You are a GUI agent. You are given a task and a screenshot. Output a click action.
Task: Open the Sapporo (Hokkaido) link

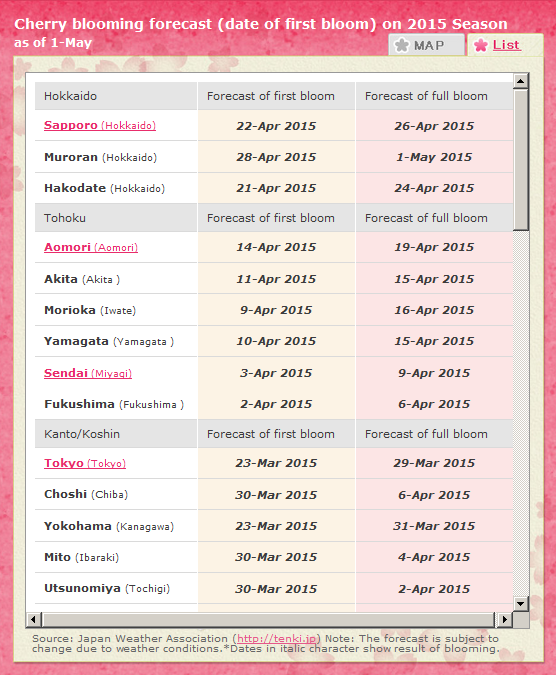tap(100, 125)
